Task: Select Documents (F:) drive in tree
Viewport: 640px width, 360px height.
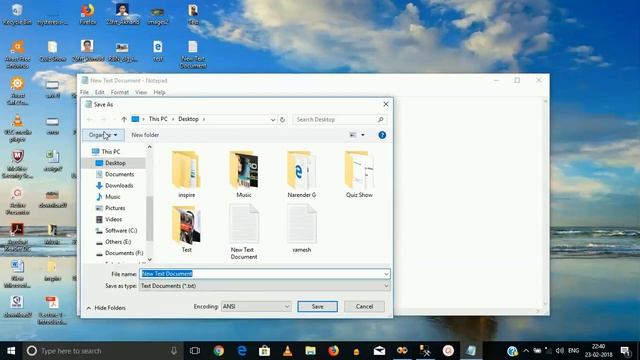Action: 120,253
